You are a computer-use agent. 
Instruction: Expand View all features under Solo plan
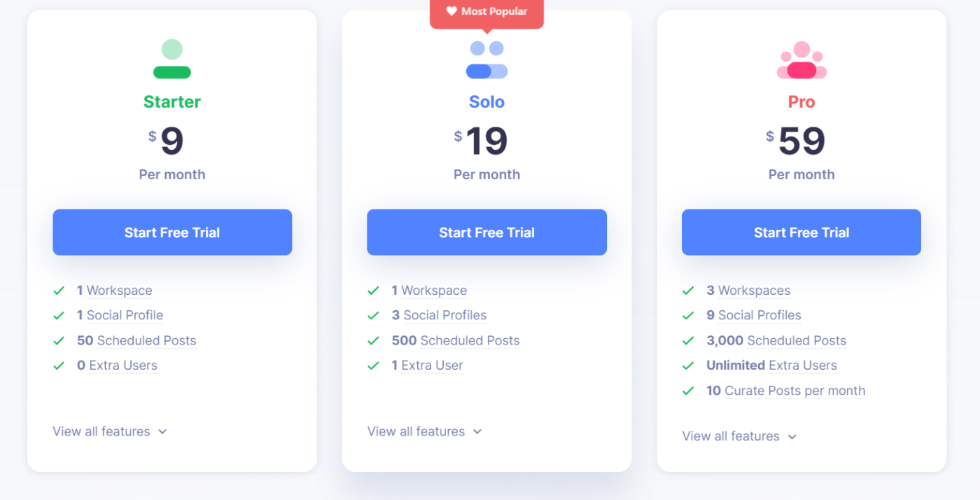tap(425, 431)
